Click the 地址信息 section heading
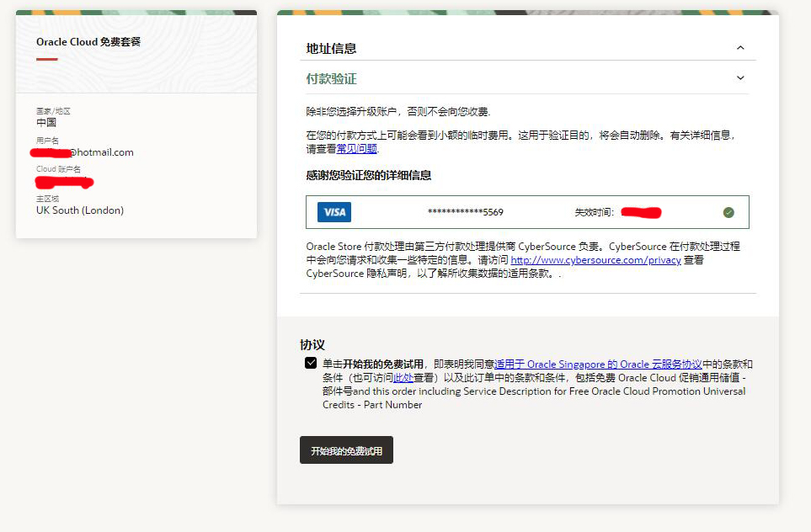 point(331,49)
